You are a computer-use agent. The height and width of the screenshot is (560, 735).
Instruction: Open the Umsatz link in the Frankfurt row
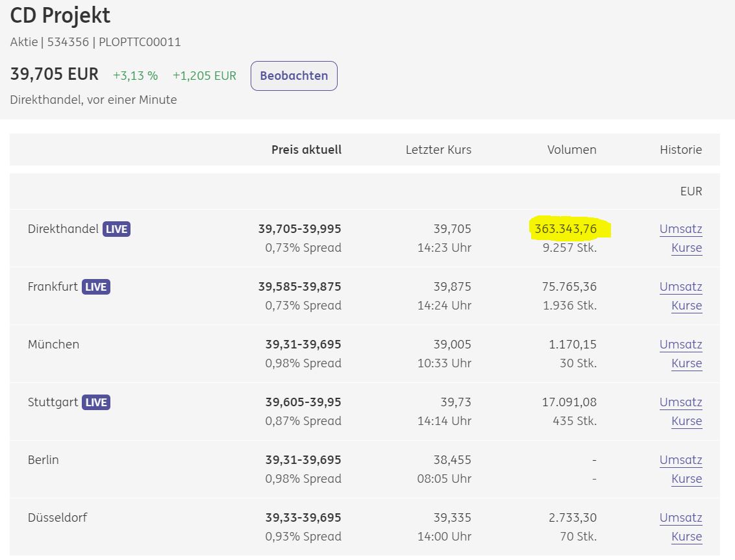coord(680,287)
